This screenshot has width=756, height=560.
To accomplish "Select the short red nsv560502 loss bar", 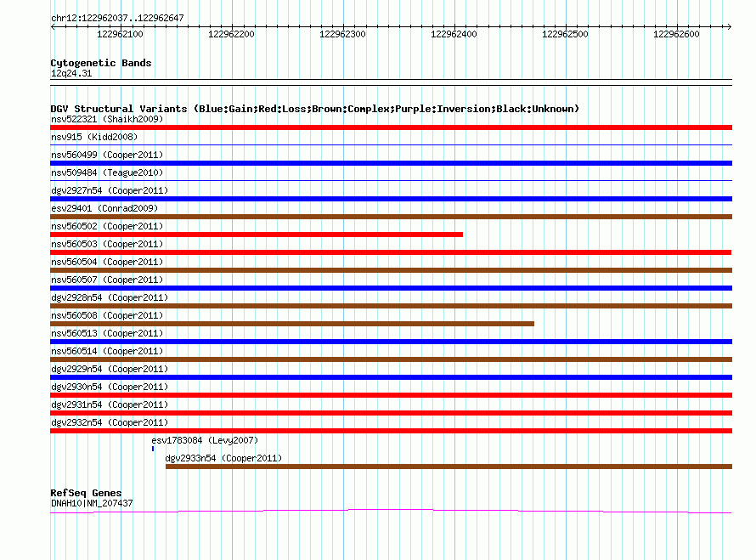I will [x=257, y=235].
